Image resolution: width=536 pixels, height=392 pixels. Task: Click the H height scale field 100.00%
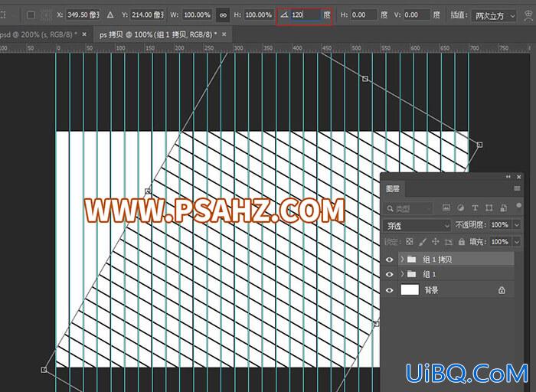click(x=259, y=15)
